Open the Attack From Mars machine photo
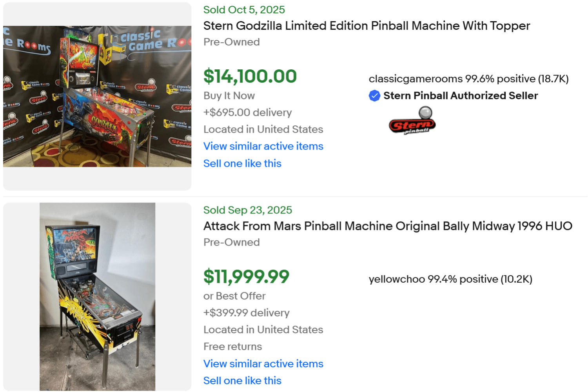This screenshot has width=588, height=392. (x=97, y=296)
